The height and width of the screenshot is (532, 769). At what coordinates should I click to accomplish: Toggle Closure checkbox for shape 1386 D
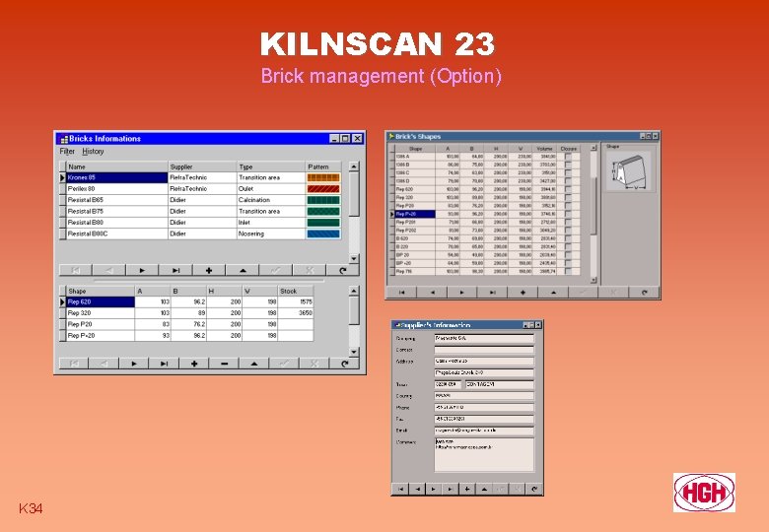pos(568,180)
